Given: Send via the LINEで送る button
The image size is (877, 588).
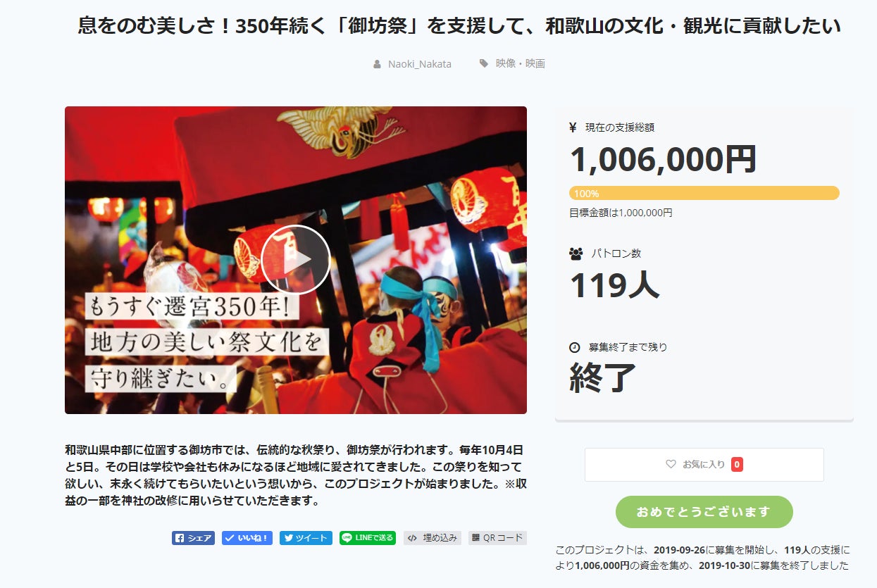Looking at the screenshot, I should click(x=368, y=538).
